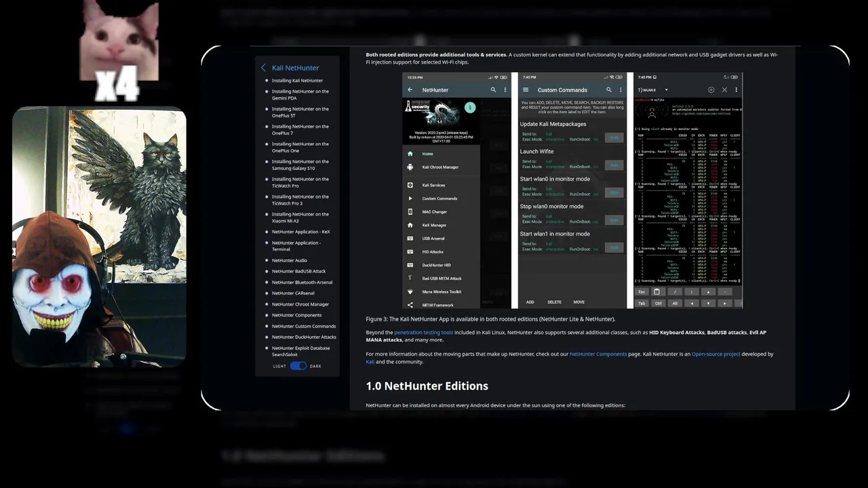
Task: Click the plus-circle new session icon in terminal
Action: 711,89
